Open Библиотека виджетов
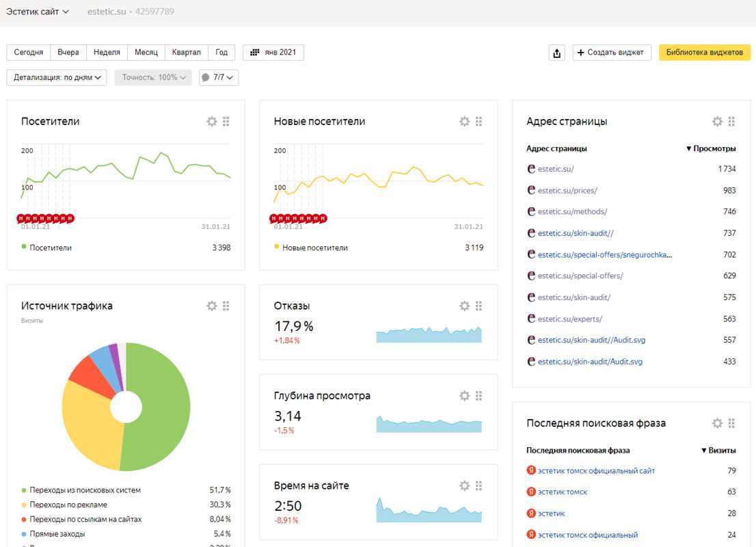This screenshot has width=756, height=547. coord(705,53)
